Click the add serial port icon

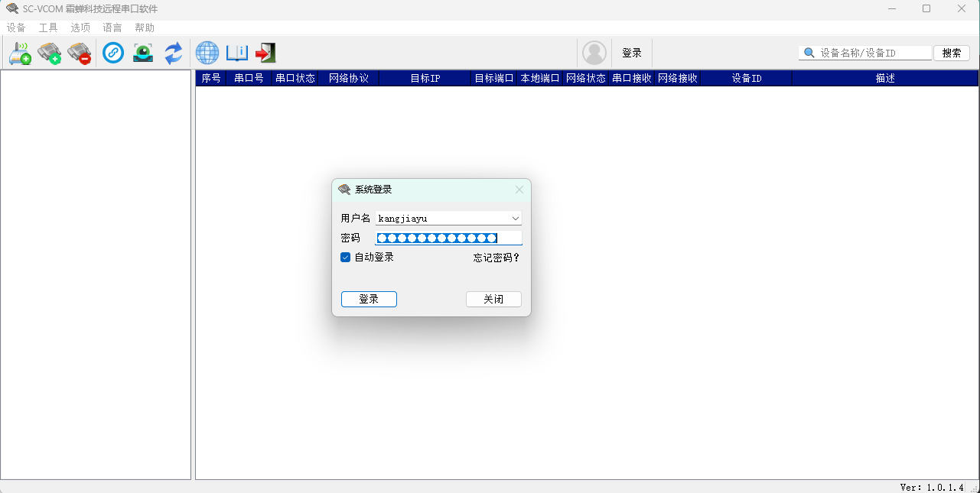click(x=50, y=53)
